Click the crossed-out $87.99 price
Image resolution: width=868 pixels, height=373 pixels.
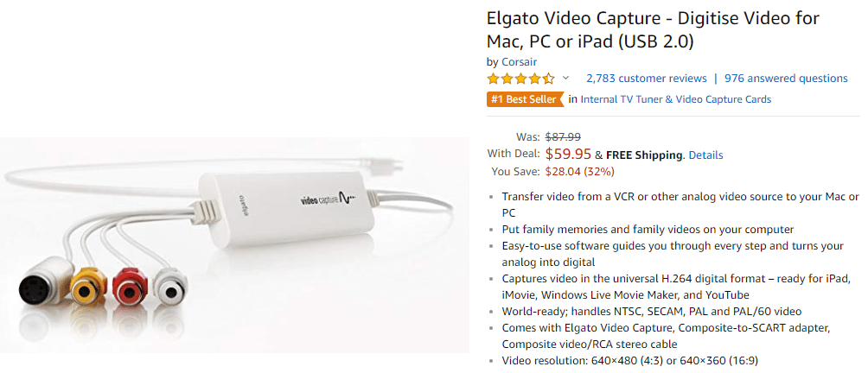point(563,136)
